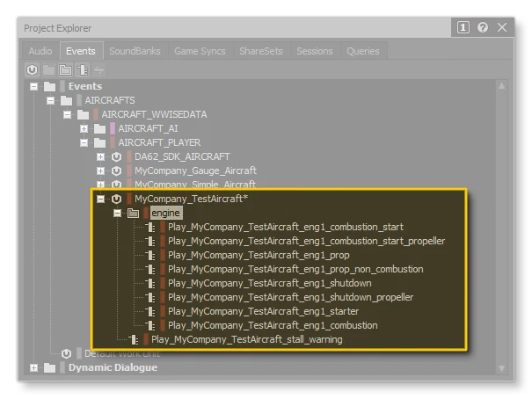The image size is (532, 399).
Task: Collapse the engine folder node
Action: [117, 214]
